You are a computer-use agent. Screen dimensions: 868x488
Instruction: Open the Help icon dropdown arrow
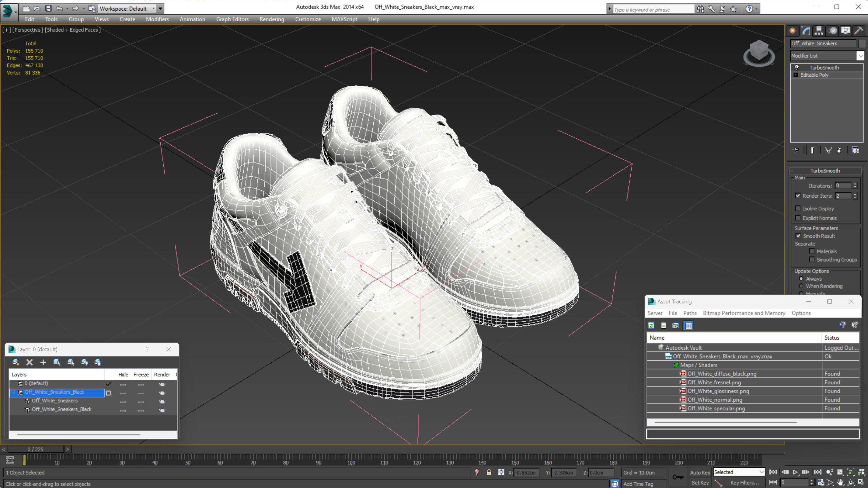[756, 9]
